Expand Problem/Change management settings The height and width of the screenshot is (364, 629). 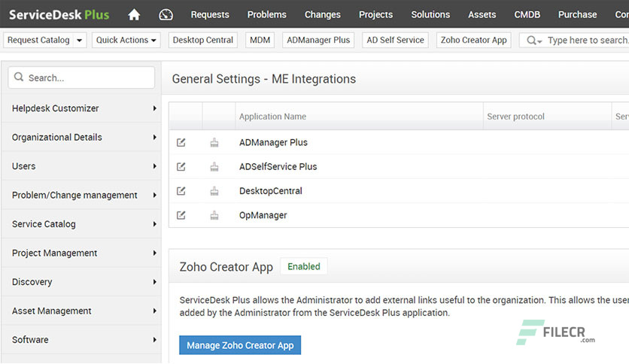pos(81,195)
